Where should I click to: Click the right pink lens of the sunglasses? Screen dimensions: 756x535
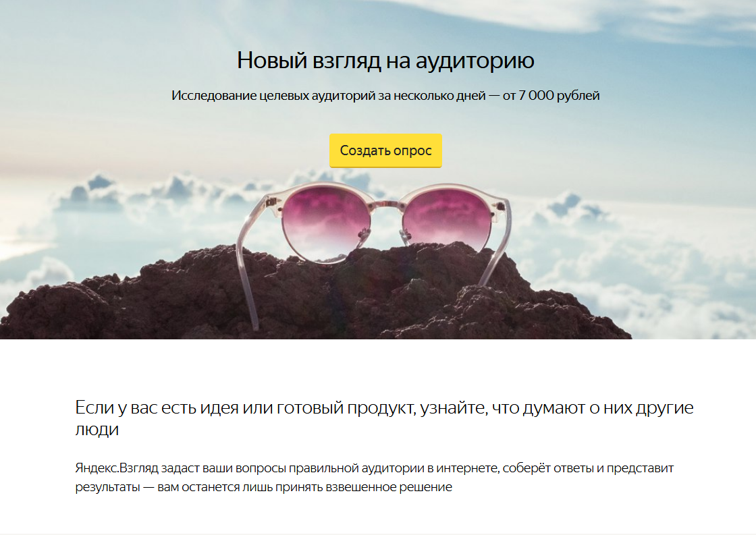[446, 220]
